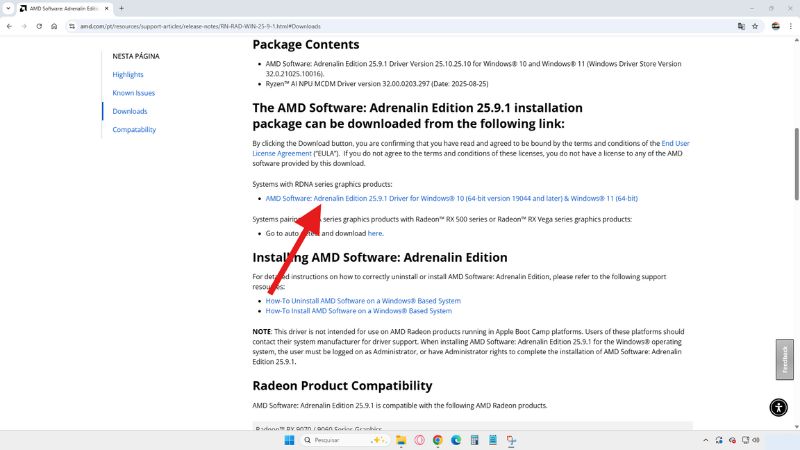
Task: Open the Chrome three-dot menu
Action: click(x=791, y=26)
